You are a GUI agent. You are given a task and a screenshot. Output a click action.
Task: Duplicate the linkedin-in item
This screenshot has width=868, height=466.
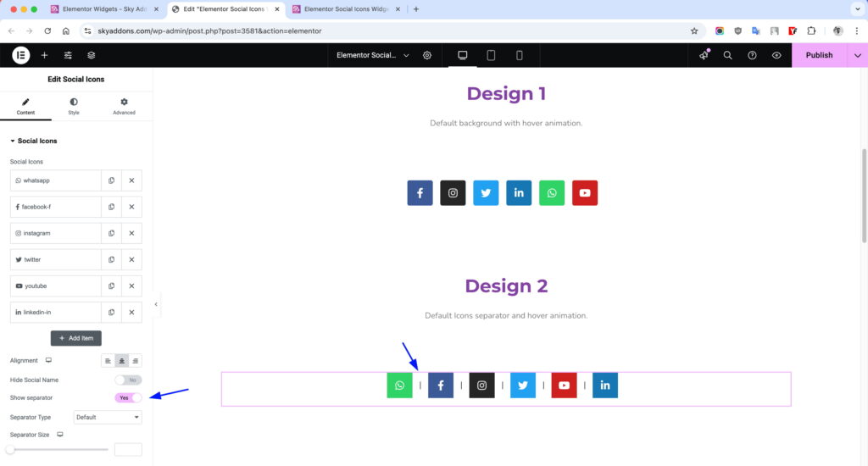[x=111, y=312]
